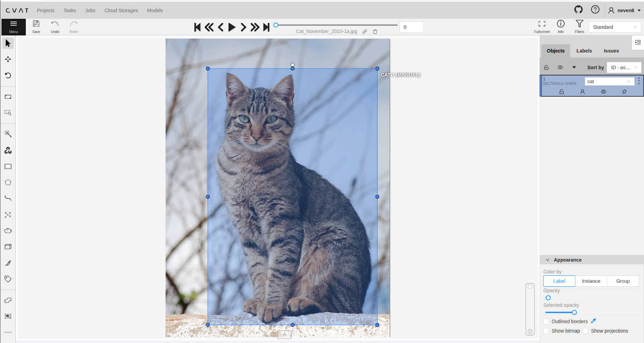
Task: Select the cursor tool in the sidebar
Action: 8,43
